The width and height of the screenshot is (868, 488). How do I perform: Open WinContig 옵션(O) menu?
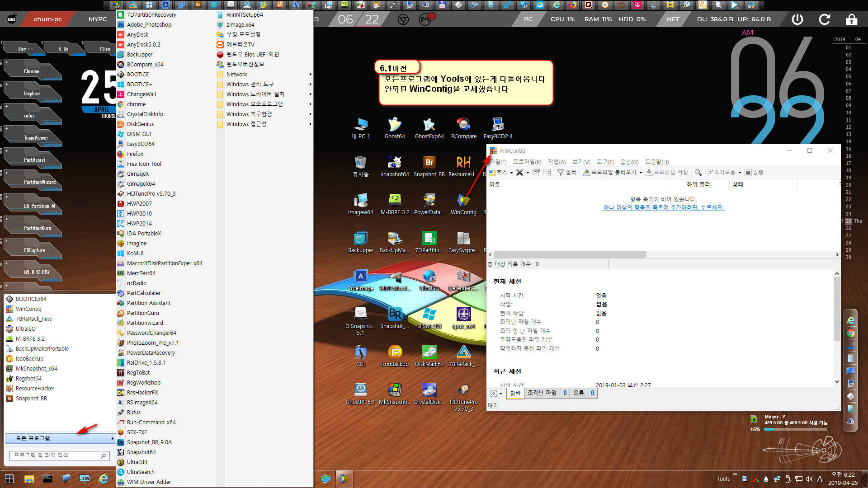coord(629,162)
